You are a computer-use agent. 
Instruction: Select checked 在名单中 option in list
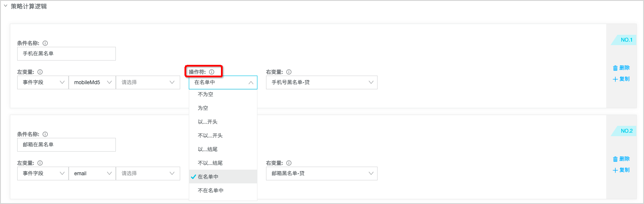pos(223,177)
